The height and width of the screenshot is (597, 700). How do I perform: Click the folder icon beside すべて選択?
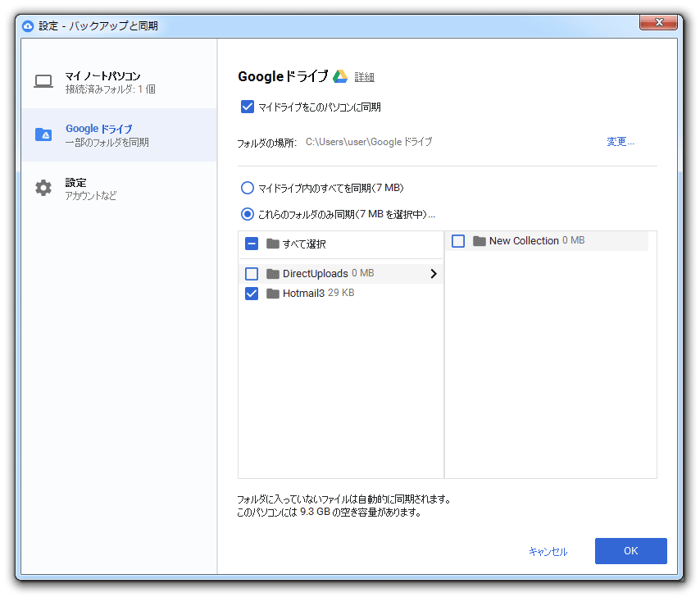(272, 244)
